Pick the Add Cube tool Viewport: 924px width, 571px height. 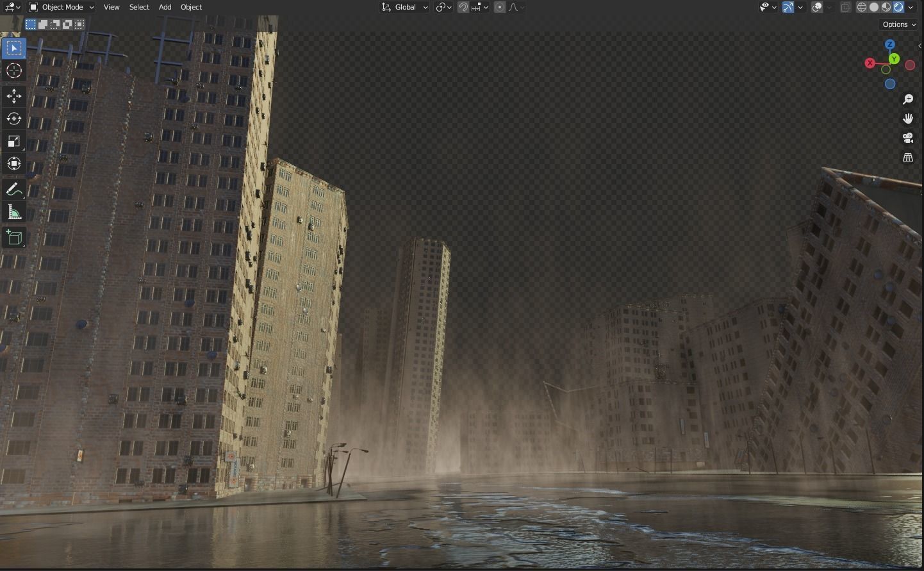click(x=14, y=238)
